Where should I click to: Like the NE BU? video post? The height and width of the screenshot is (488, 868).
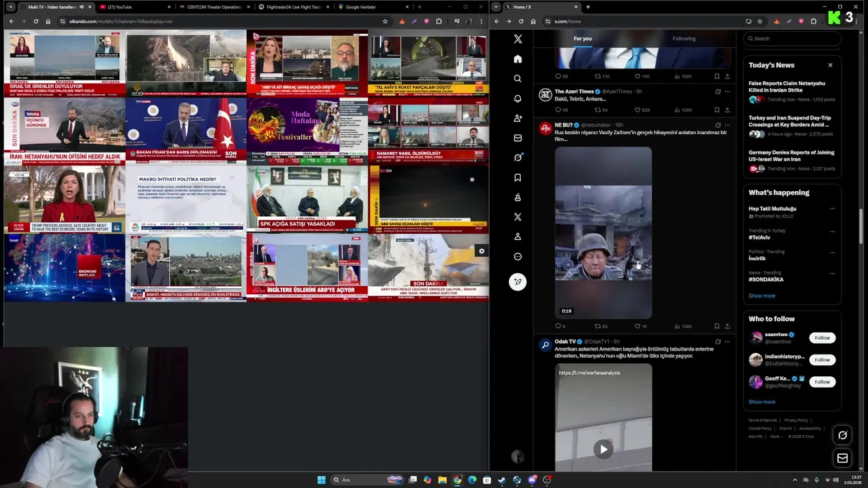coord(641,326)
